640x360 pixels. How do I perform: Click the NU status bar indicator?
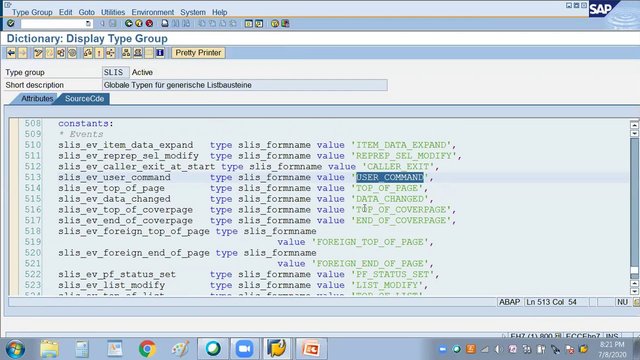(x=622, y=302)
